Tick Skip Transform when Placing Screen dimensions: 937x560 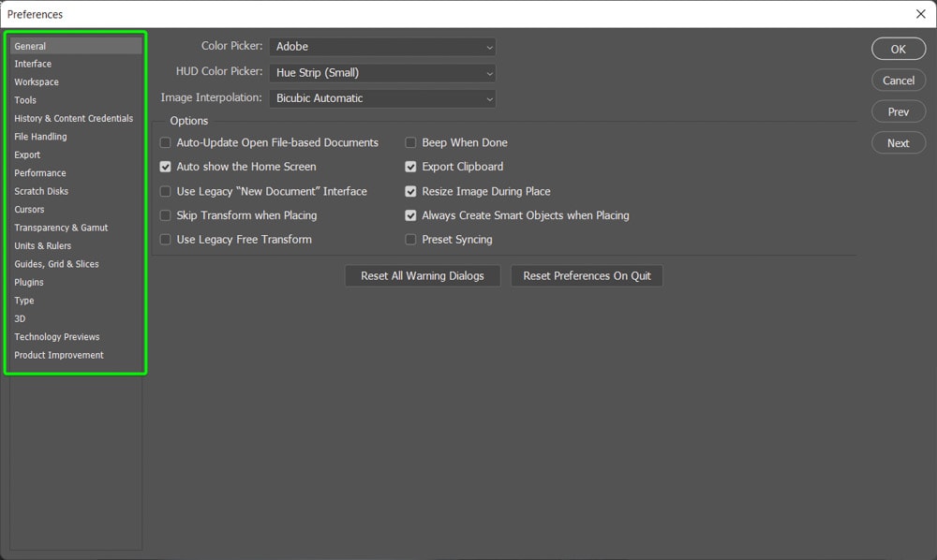click(166, 215)
